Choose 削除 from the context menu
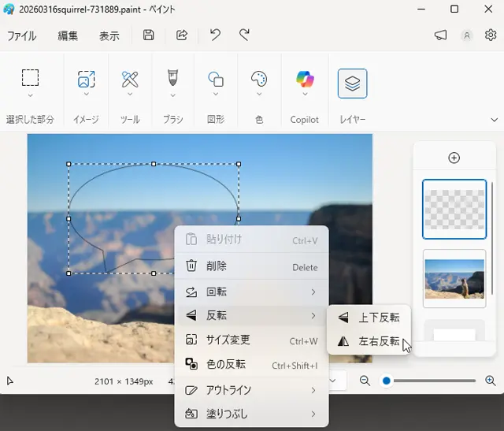Screen dimensions: 504x431 click(251, 266)
